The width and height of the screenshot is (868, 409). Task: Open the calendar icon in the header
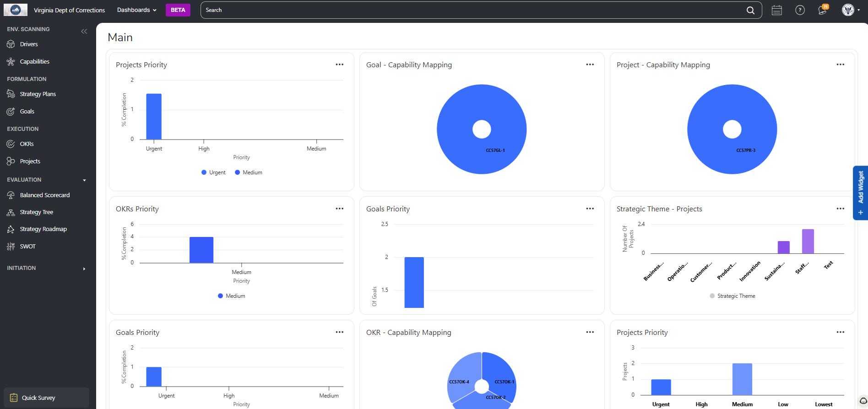tap(777, 10)
